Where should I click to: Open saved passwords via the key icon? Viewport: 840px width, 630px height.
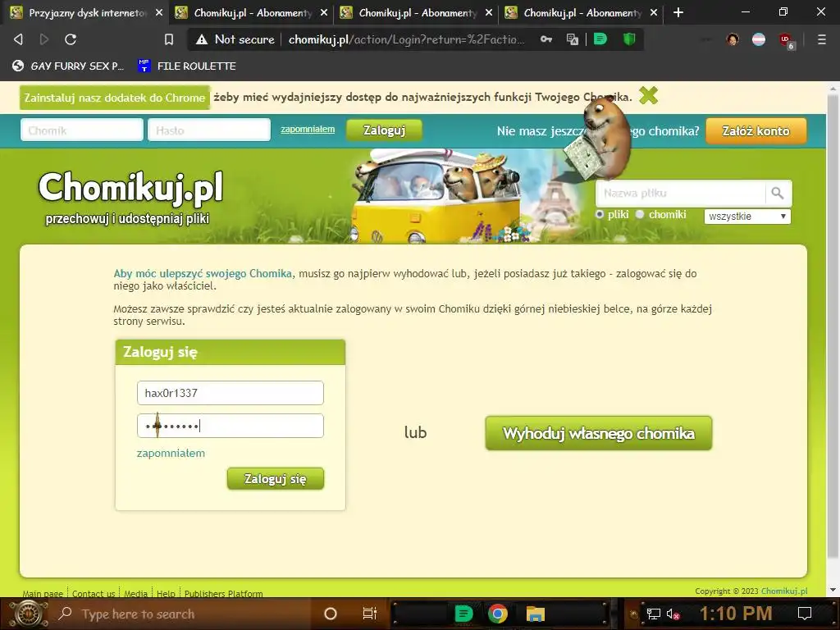point(546,39)
